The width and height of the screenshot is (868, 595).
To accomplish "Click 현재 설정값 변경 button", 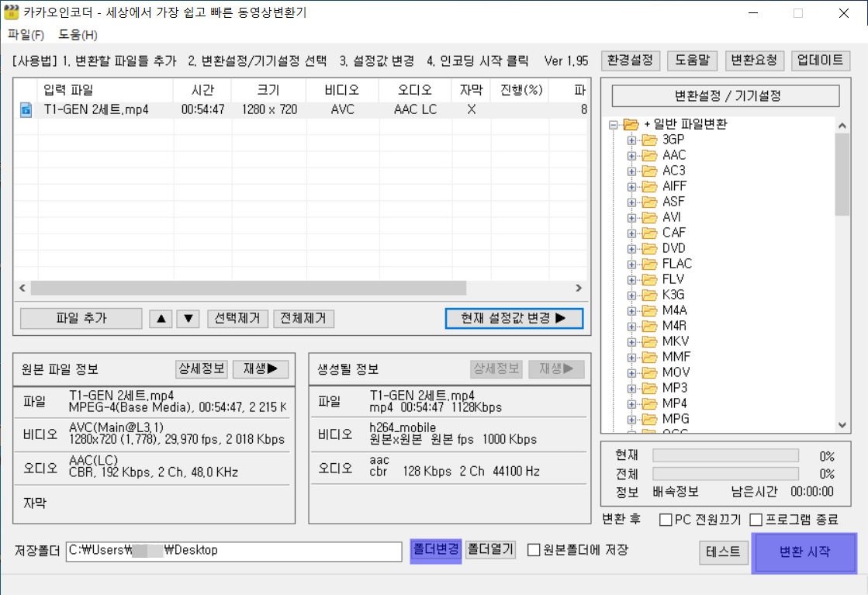I will [x=514, y=318].
